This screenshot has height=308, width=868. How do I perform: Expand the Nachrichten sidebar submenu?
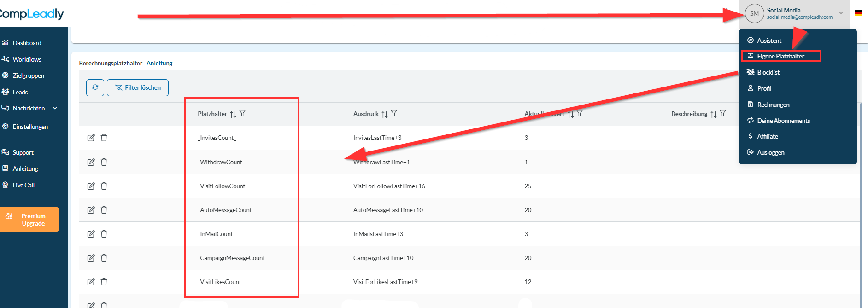[55, 108]
